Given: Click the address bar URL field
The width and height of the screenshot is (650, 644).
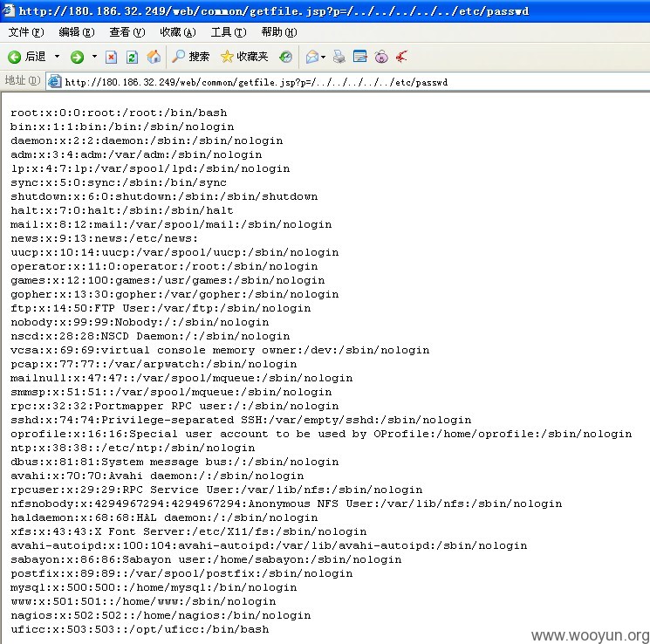Looking at the screenshot, I should 347,82.
